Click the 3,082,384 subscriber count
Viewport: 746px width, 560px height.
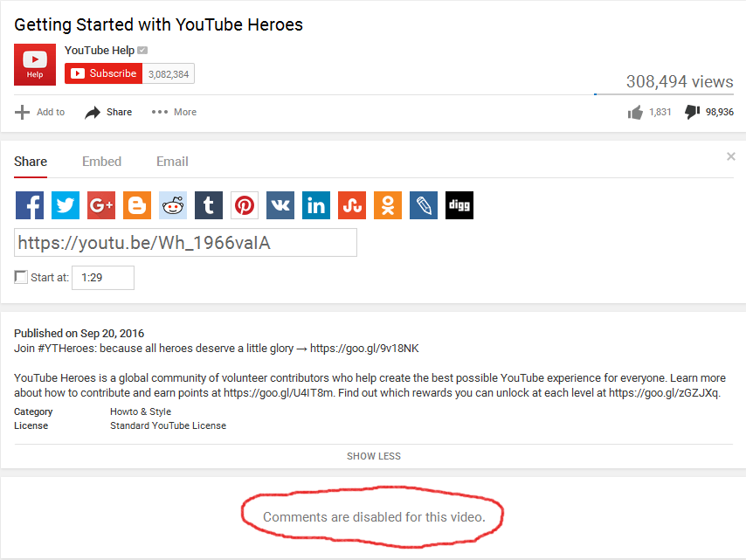[169, 74]
